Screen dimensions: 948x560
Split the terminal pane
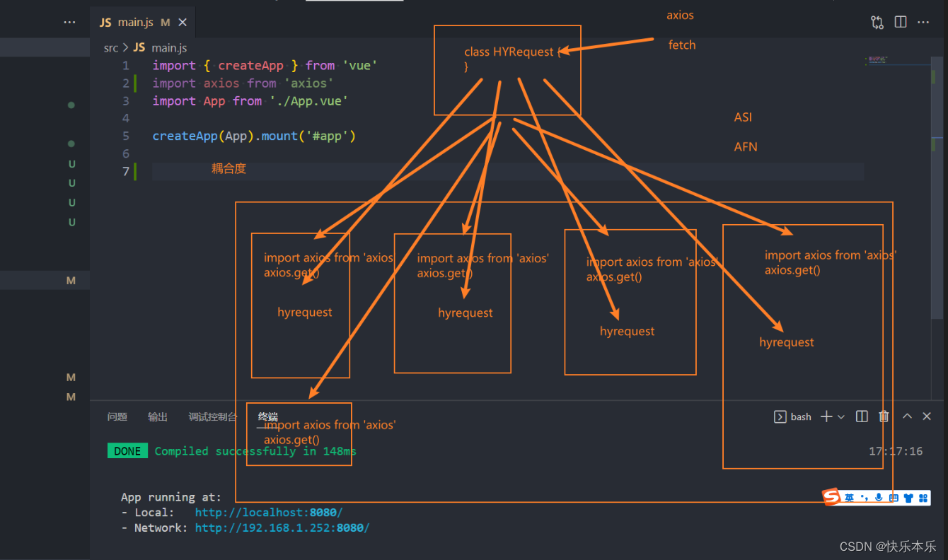pos(862,416)
